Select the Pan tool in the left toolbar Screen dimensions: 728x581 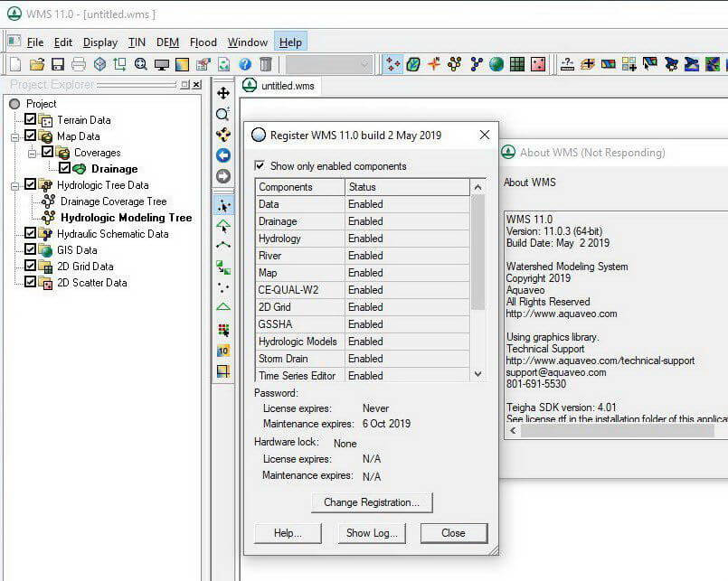223,92
